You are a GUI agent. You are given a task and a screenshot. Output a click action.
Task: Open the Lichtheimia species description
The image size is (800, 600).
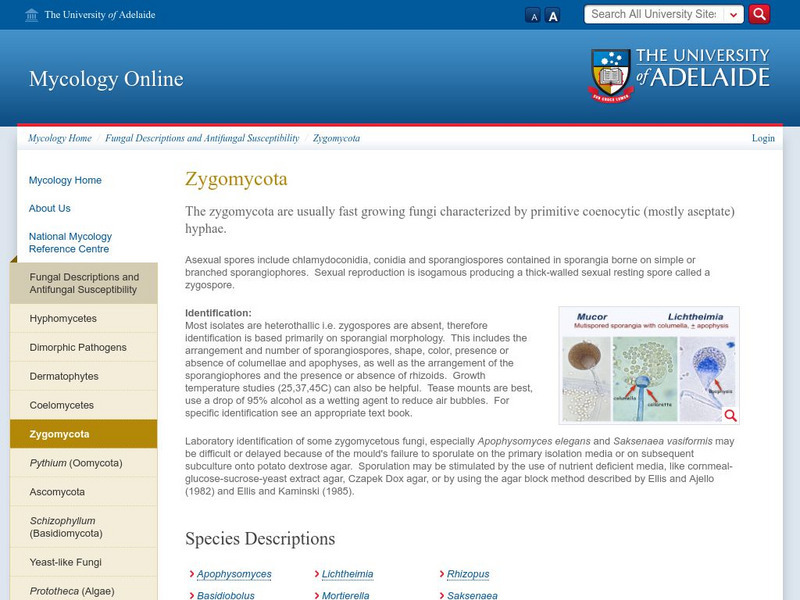pos(348,575)
